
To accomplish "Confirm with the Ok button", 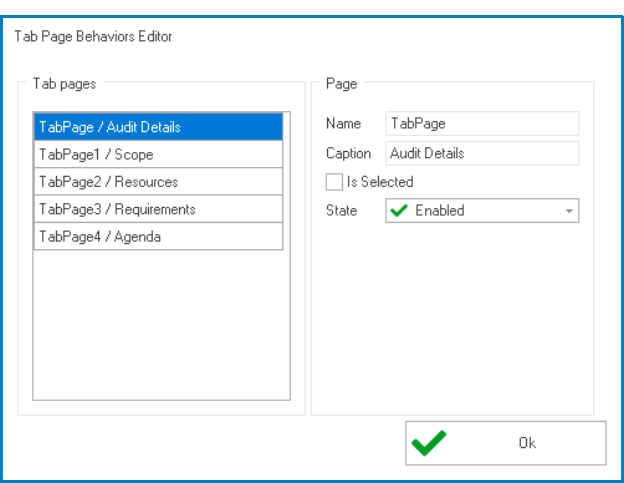I will tap(506, 443).
